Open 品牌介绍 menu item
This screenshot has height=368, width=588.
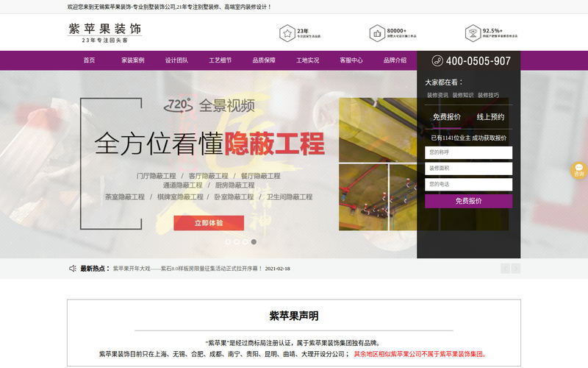tap(395, 60)
